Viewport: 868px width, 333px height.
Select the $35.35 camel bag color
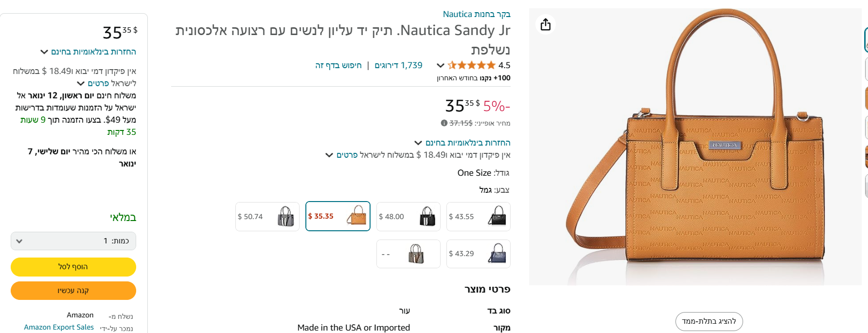(338, 216)
